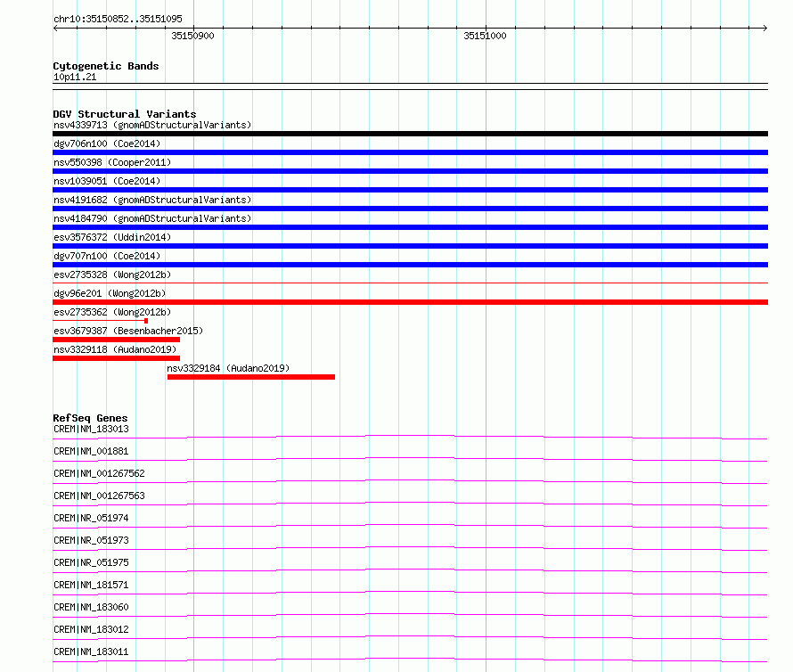Open nsv4184790 (gnomADStructuralVariants) label
The width and height of the screenshot is (793, 672).
pos(152,218)
